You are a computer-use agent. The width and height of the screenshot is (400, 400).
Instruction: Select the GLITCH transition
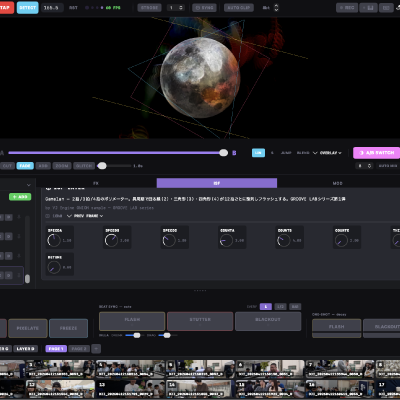pyautogui.click(x=84, y=166)
